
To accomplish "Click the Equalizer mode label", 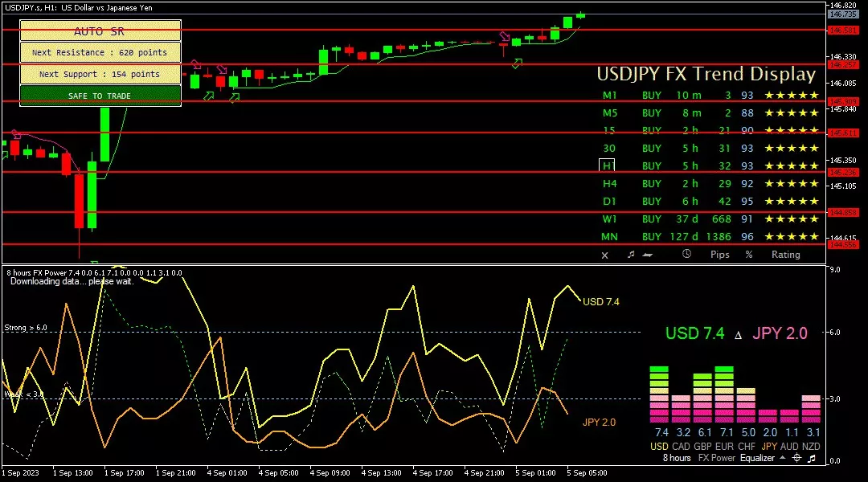I will coord(757,458).
